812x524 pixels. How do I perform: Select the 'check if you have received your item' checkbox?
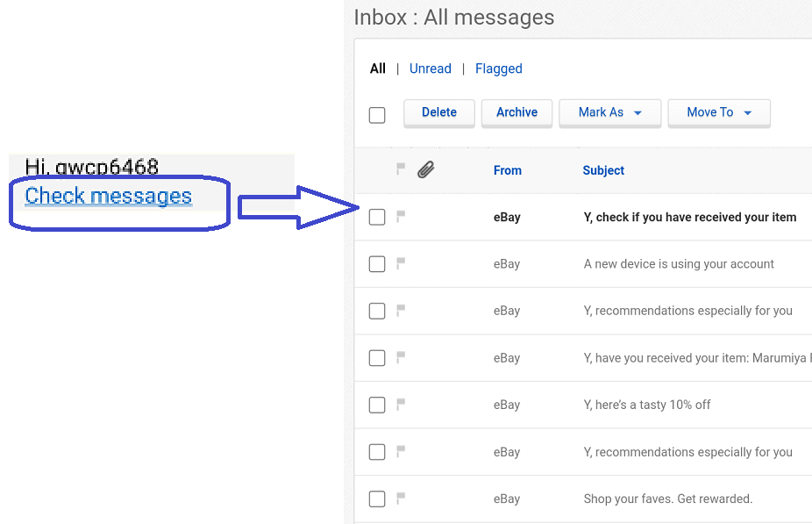point(377,217)
